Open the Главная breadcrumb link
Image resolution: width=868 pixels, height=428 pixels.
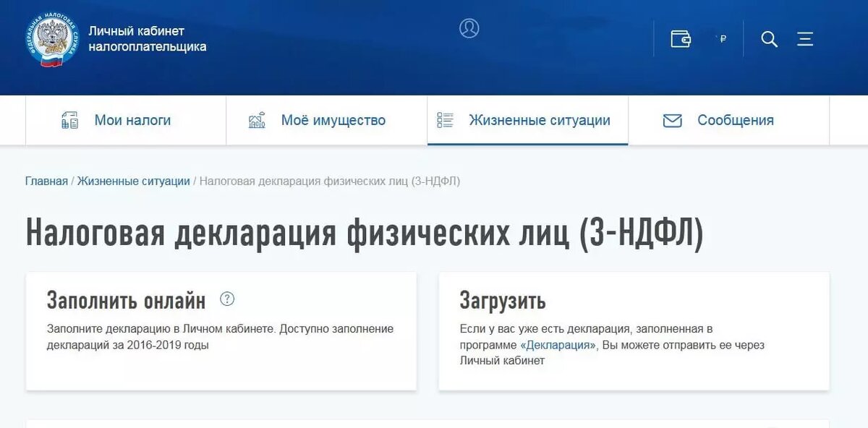[46, 181]
